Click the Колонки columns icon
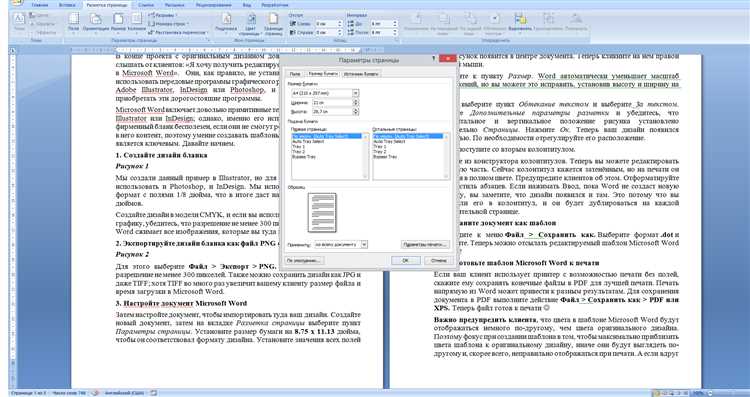750x397 pixels. coord(136,22)
